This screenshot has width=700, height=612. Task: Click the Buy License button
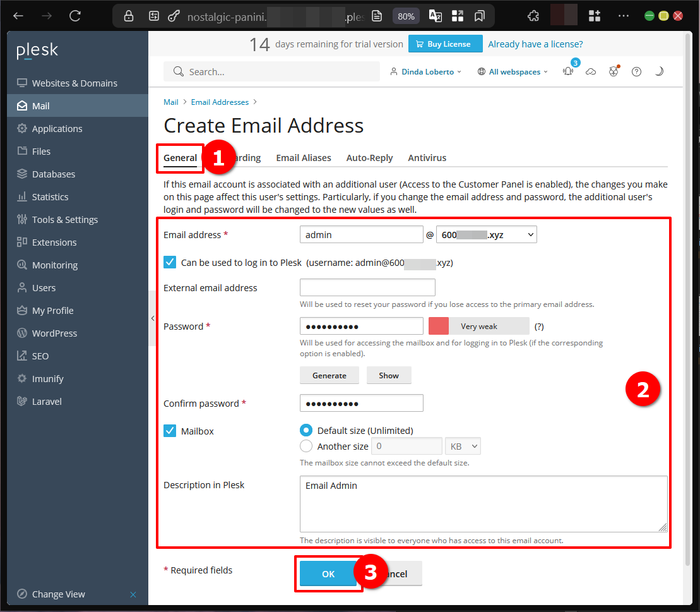pos(445,44)
